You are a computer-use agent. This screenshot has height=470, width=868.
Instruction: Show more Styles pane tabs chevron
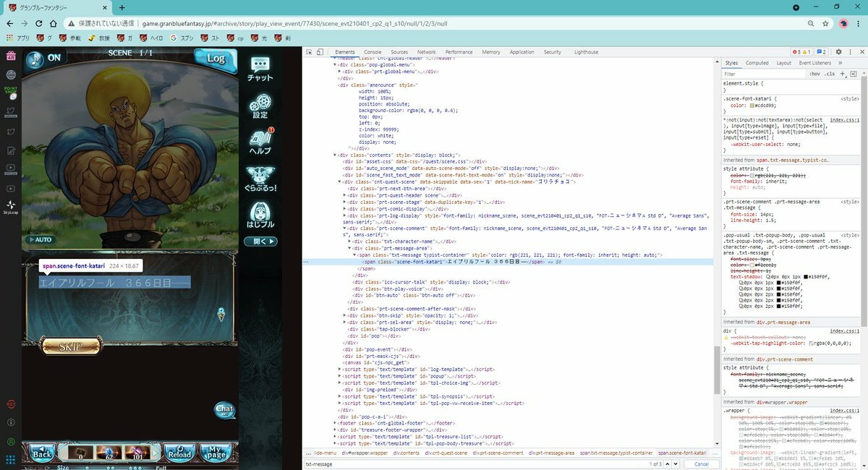pos(840,63)
